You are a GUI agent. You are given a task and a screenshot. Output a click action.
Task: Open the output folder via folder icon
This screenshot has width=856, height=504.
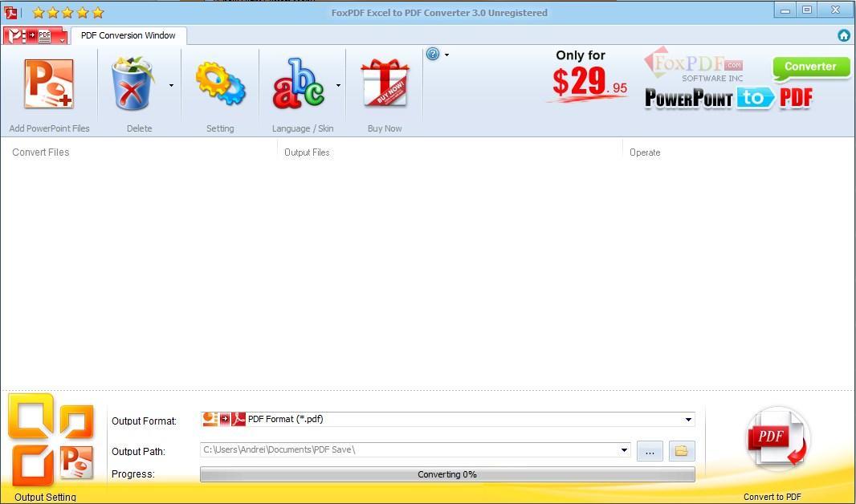[682, 451]
